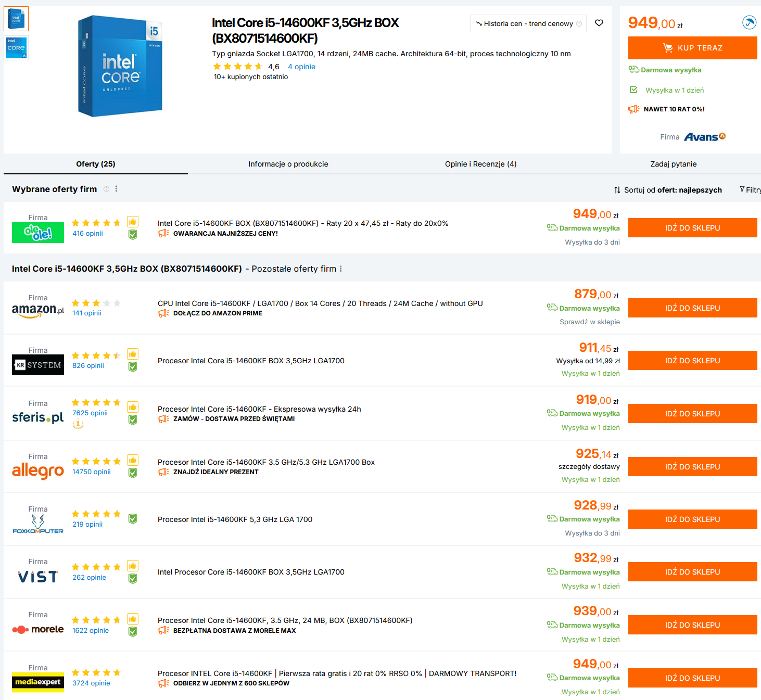
Task: Click thumbs-up badge in Allegro offer
Action: 133,460
